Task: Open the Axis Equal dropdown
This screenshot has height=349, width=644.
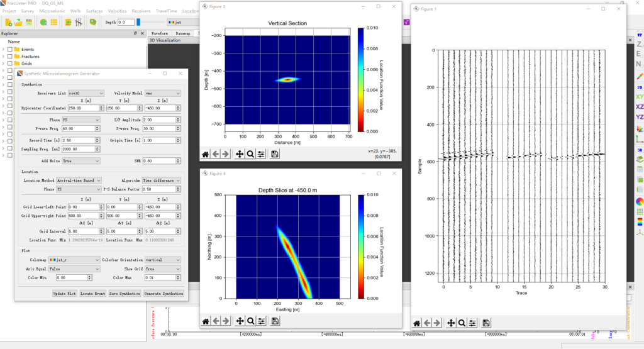Action: [74, 269]
